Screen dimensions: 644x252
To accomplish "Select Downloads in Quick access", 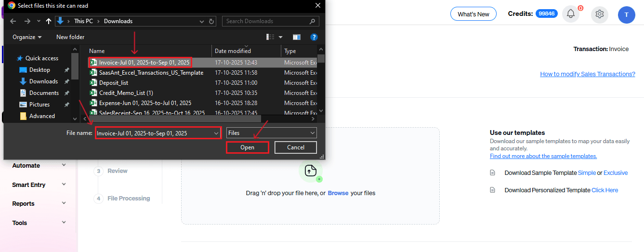I will coord(43,81).
